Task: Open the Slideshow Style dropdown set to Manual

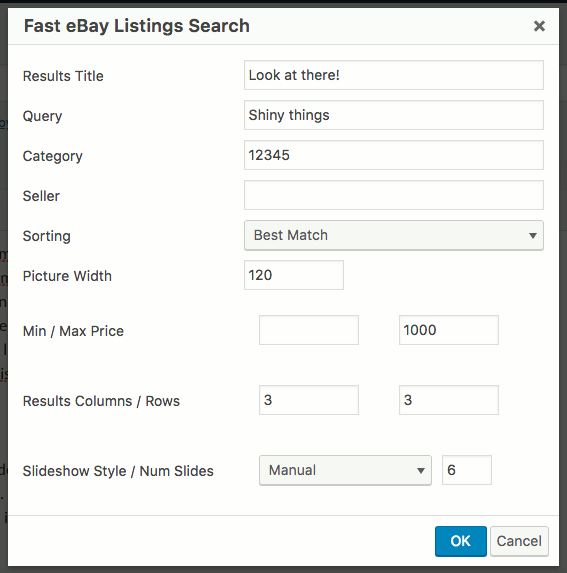Action: 345,470
